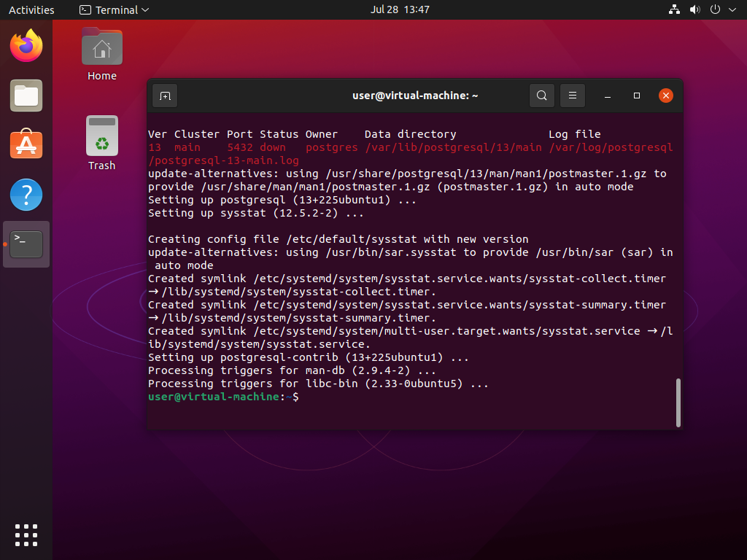Open Files manager in the dock
Image resolution: width=747 pixels, height=560 pixels.
pos(26,96)
